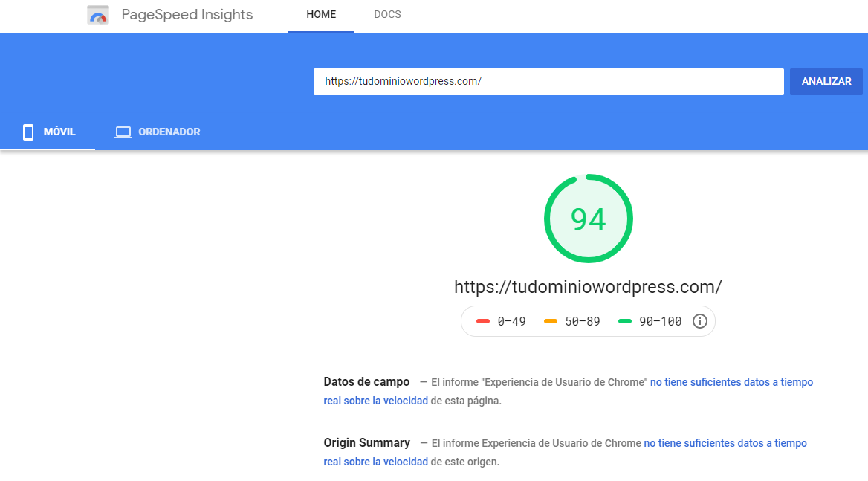Screen dimensions: 868x481
Task: Switch to the HOME tab
Action: point(321,15)
